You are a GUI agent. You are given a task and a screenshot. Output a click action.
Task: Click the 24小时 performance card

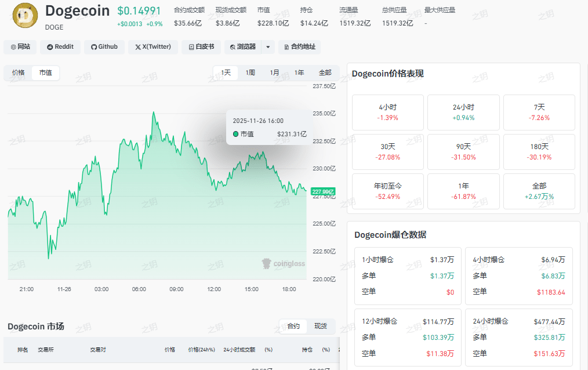tap(463, 113)
